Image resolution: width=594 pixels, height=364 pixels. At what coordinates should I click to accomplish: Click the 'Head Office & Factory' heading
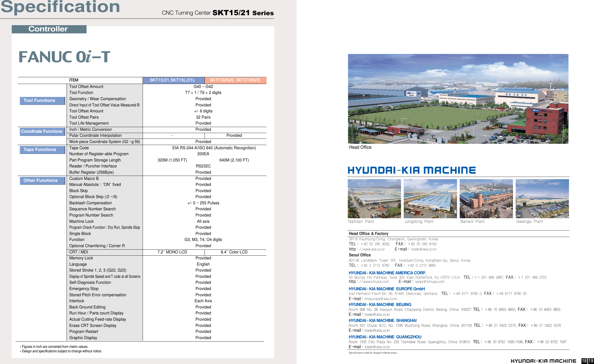[369, 234]
